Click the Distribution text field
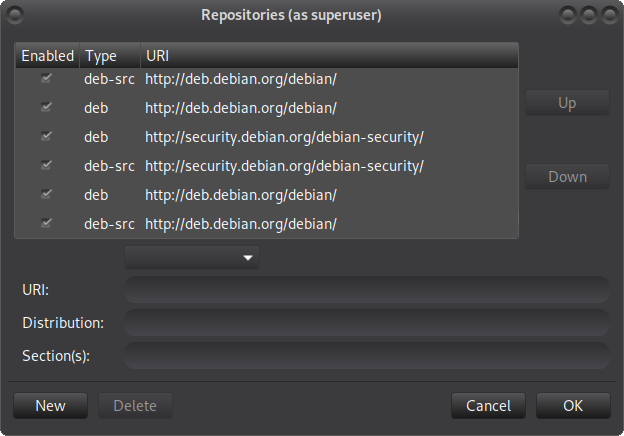The image size is (624, 436). pyautogui.click(x=367, y=323)
